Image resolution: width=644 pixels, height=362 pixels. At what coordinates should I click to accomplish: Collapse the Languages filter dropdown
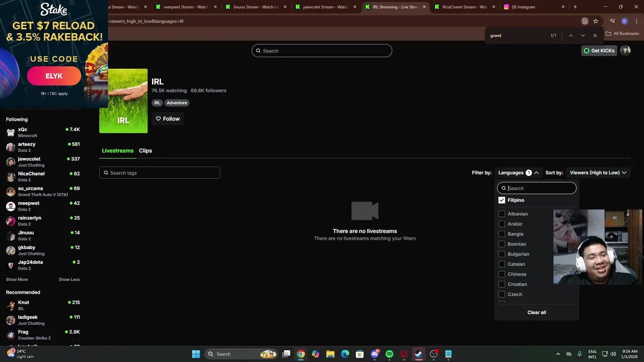[x=518, y=172]
